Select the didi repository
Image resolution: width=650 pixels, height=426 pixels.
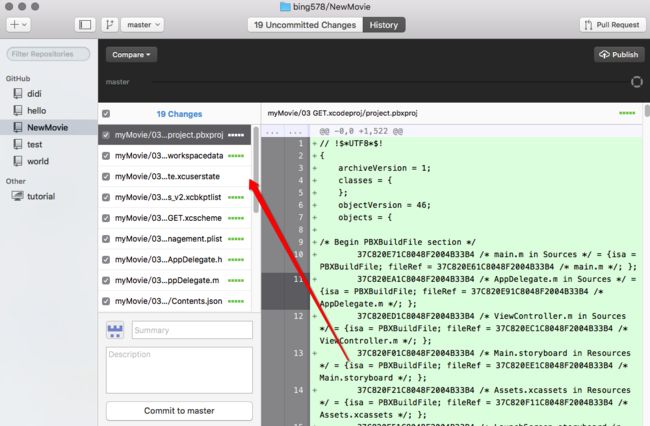[49, 94]
